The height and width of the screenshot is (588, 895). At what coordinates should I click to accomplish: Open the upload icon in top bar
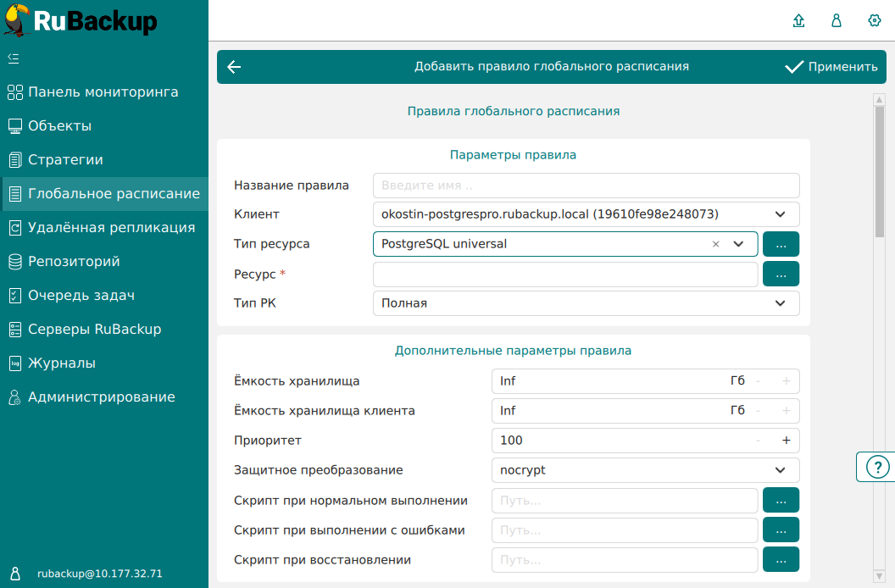click(x=798, y=21)
